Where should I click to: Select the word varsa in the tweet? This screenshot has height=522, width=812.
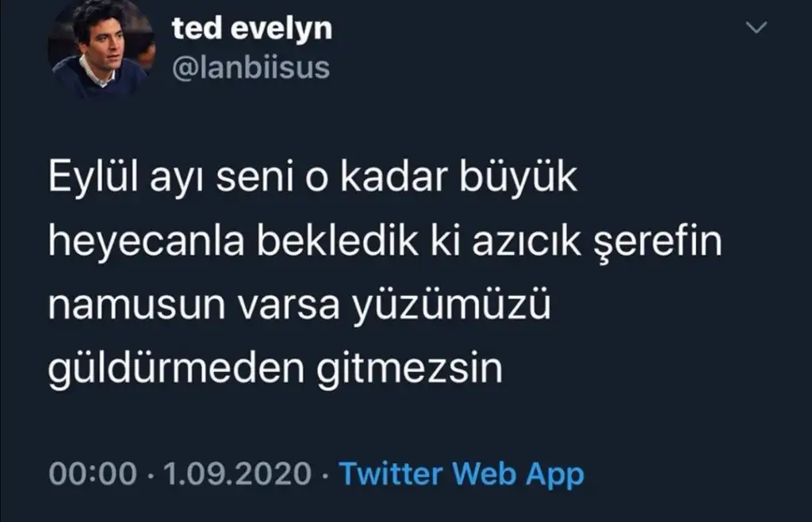pyautogui.click(x=289, y=305)
